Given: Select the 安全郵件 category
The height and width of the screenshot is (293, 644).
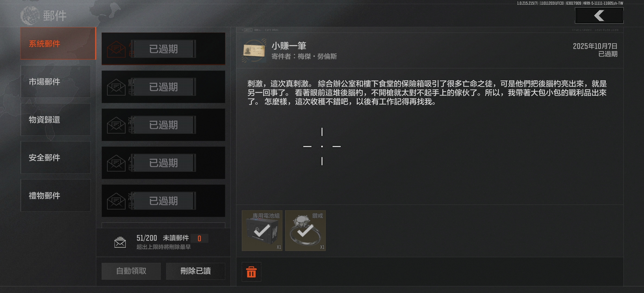Looking at the screenshot, I should click(56, 157).
